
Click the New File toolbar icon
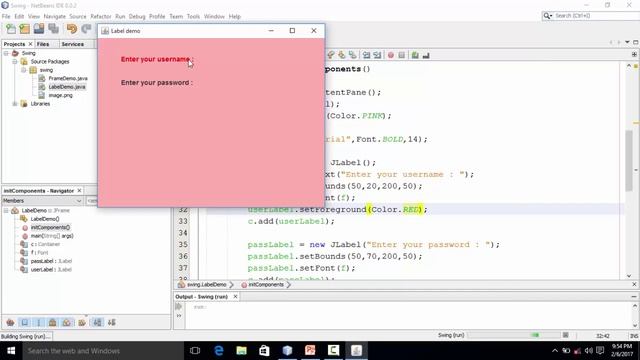pos(11,29)
